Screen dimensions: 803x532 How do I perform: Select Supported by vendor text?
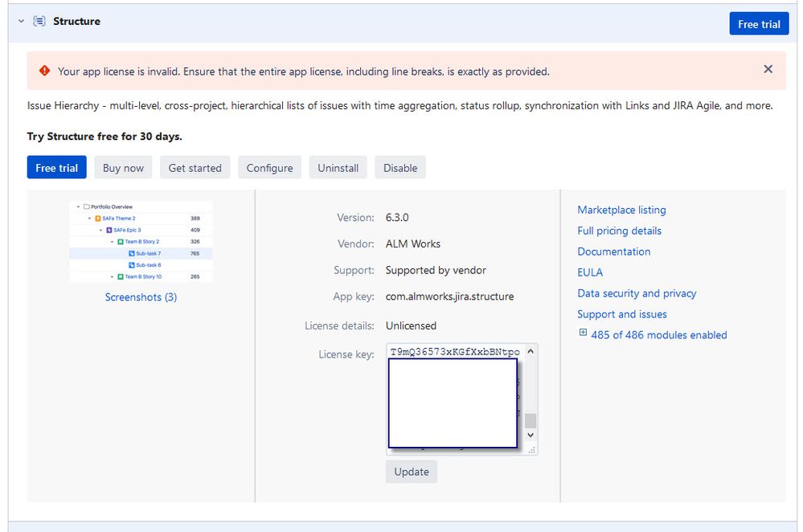[x=436, y=270]
